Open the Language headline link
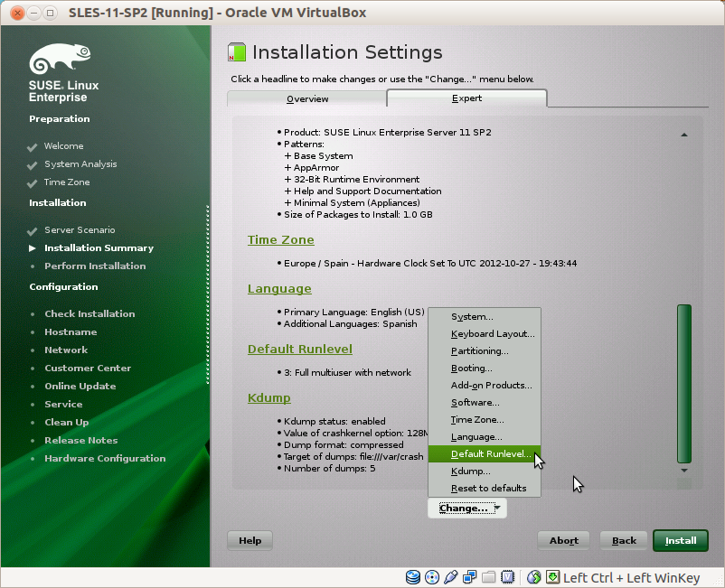The height and width of the screenshot is (588, 725). (279, 289)
